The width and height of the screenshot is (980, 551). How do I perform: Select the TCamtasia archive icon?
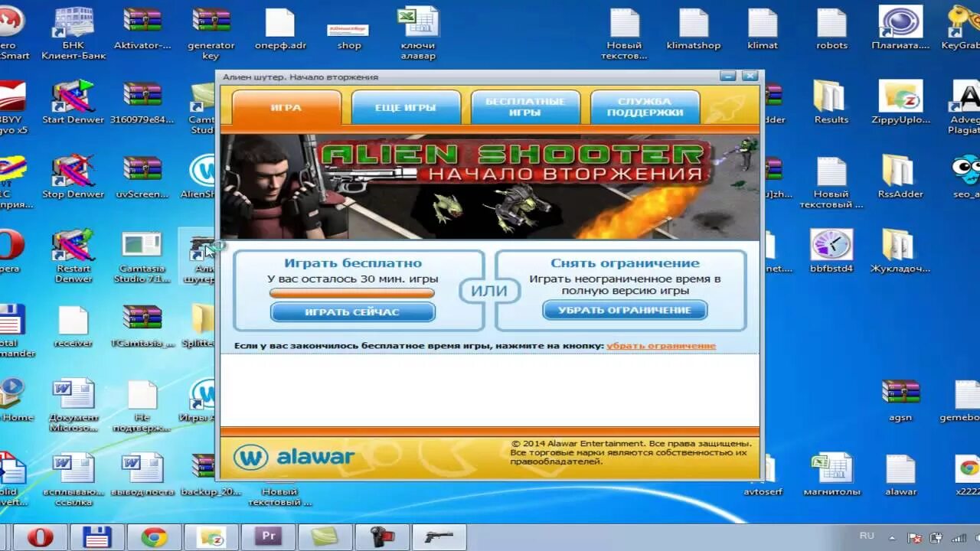(142, 327)
